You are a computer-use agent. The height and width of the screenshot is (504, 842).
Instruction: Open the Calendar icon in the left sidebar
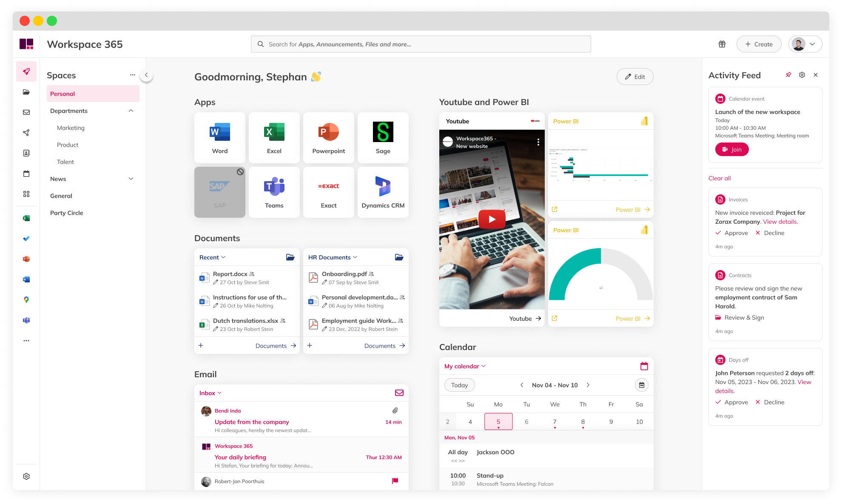[26, 174]
